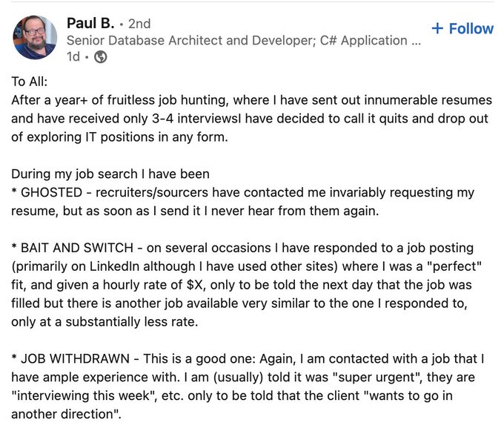Click the globe public visibility icon
The width and height of the screenshot is (504, 437).
(100, 56)
